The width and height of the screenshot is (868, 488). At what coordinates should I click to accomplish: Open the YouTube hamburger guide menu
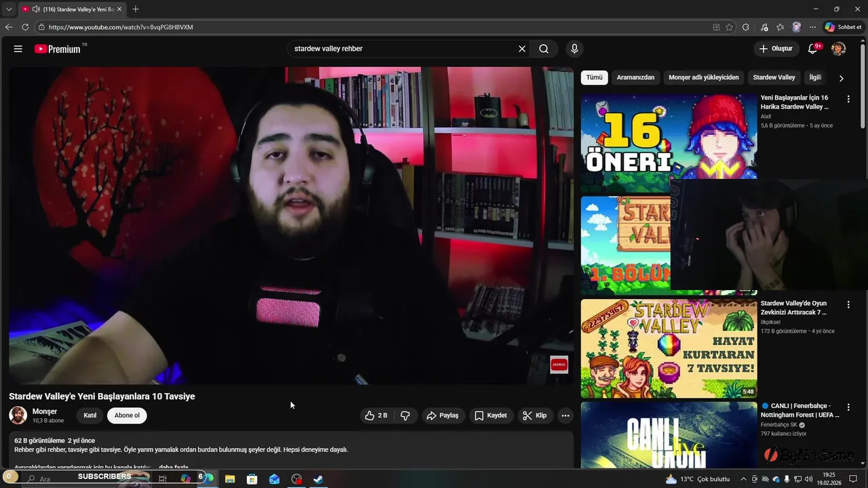pyautogui.click(x=18, y=49)
